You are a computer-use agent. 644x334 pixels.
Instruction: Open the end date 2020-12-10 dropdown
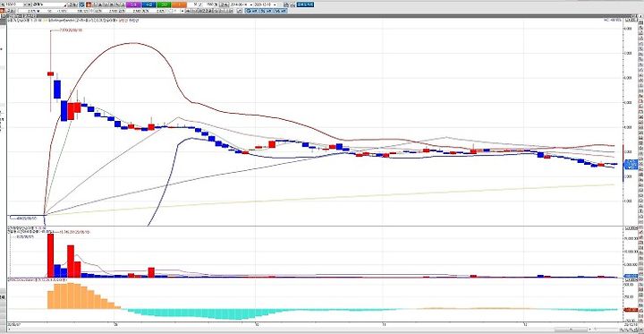click(275, 4)
